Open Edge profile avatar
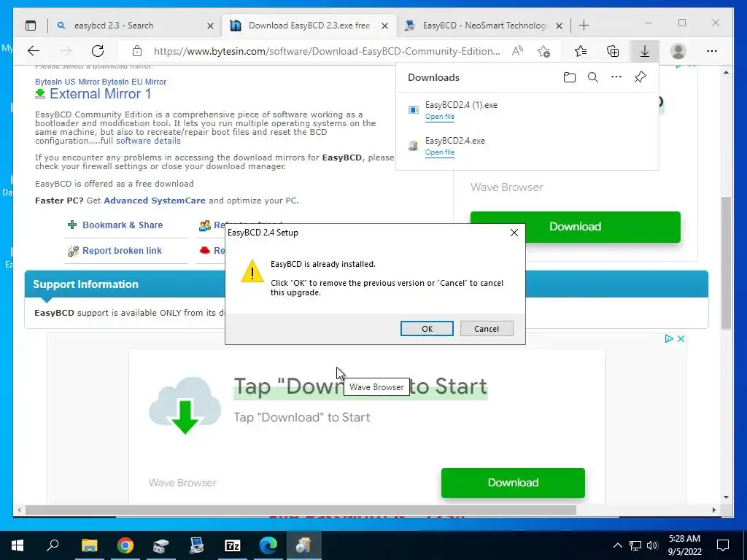The height and width of the screenshot is (560, 747). 678,51
